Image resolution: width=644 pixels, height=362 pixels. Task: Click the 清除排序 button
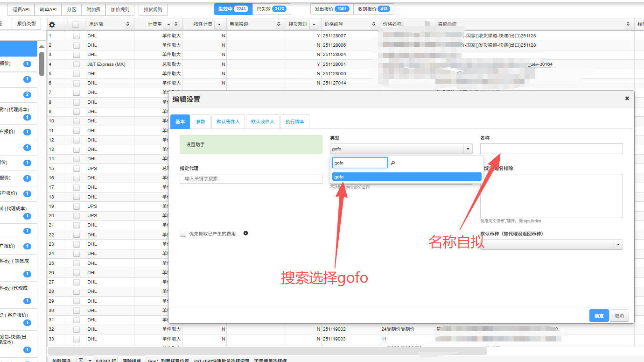[x=132, y=361]
